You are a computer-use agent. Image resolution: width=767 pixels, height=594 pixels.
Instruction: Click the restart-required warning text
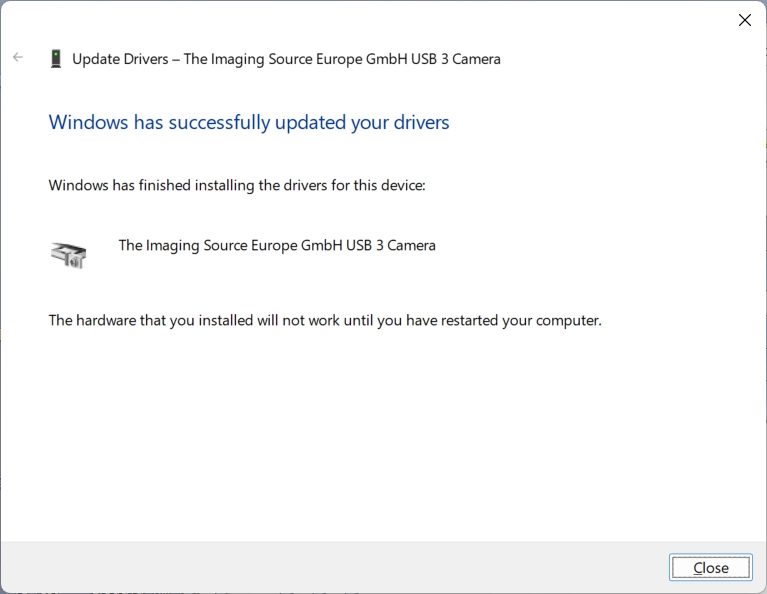tap(325, 321)
